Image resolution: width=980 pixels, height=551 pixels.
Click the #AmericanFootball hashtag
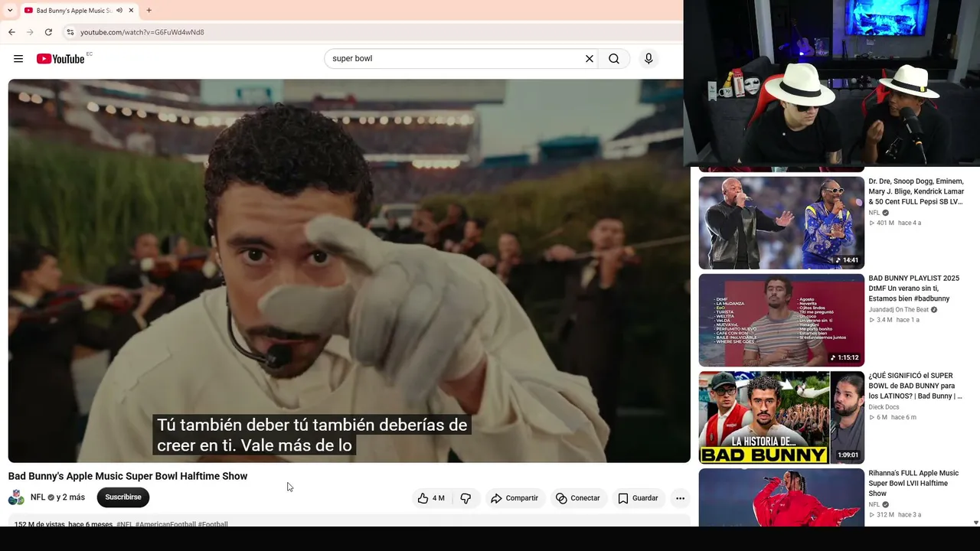point(165,524)
